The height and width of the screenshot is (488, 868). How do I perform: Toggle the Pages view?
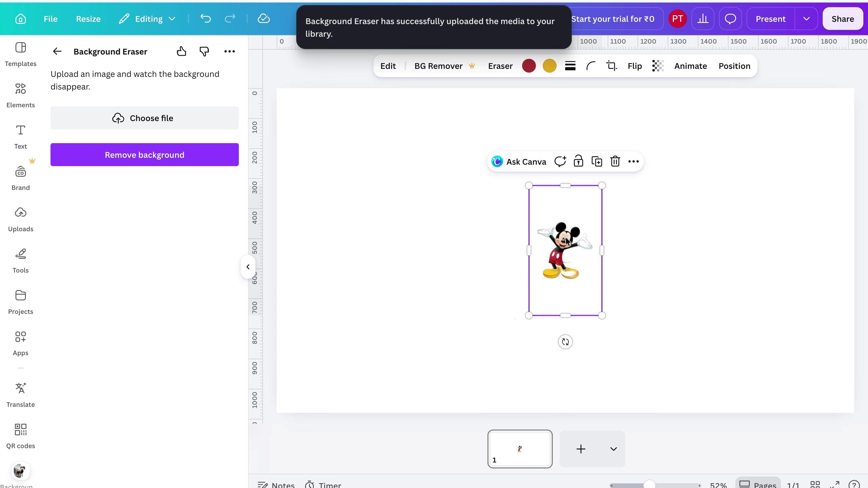pyautogui.click(x=758, y=484)
